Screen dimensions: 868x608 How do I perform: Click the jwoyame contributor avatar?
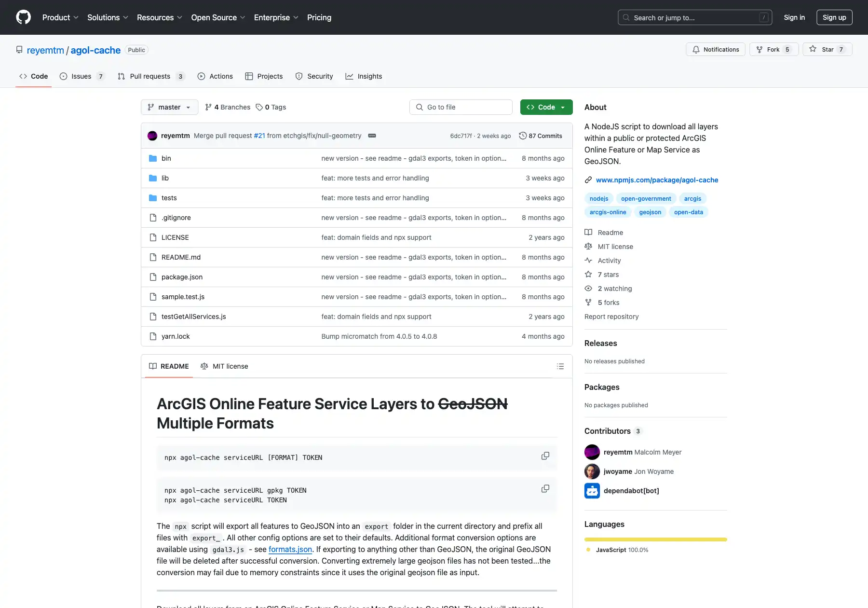click(x=592, y=471)
